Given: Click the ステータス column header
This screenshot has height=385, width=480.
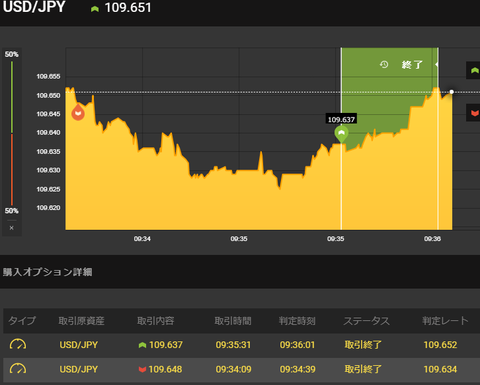Looking at the screenshot, I should point(366,321).
